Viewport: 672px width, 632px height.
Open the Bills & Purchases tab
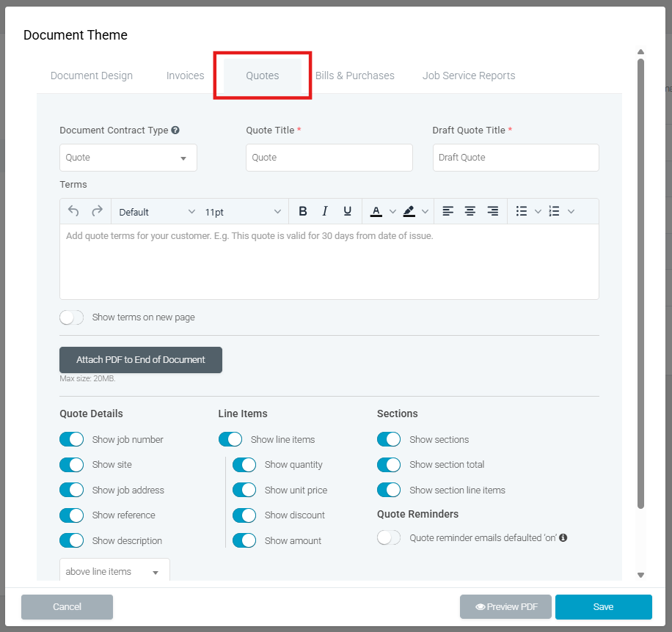[x=355, y=76]
